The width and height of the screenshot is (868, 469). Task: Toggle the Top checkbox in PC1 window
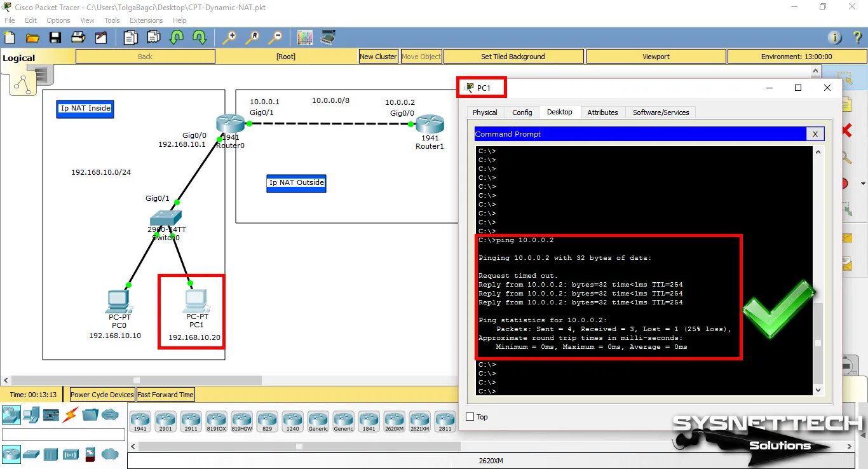pyautogui.click(x=470, y=417)
